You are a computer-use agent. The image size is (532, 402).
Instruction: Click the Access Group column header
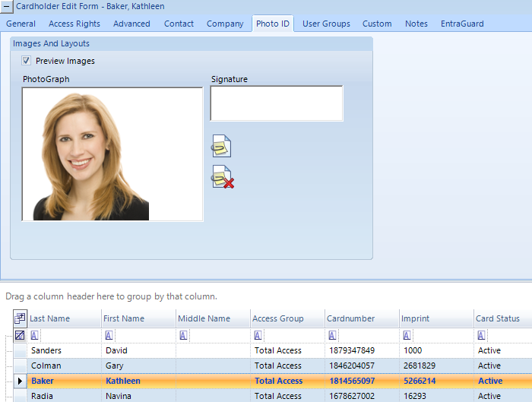(x=278, y=318)
